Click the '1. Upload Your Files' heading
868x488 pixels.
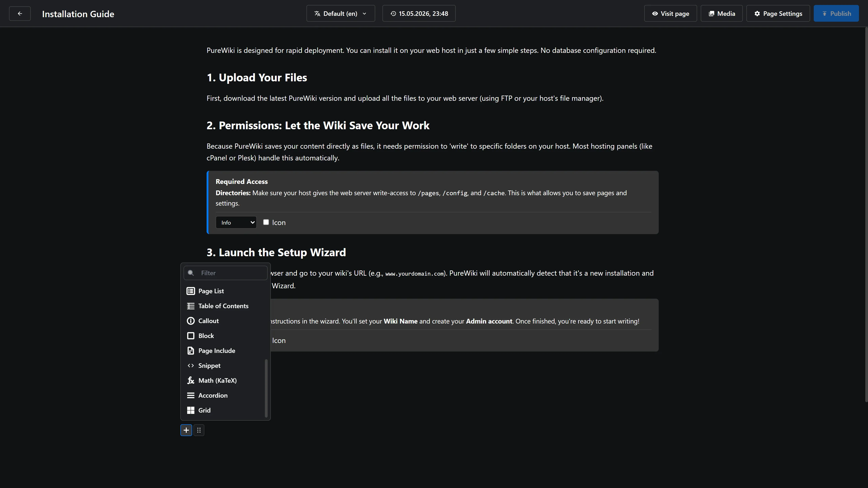click(257, 78)
